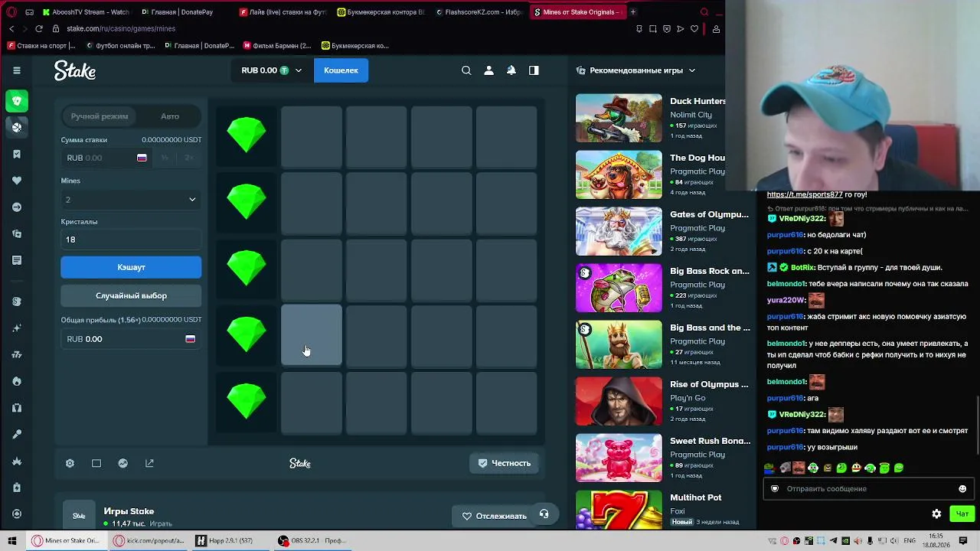This screenshot has width=980, height=551.
Task: Open the Честность fairness button
Action: click(x=504, y=463)
